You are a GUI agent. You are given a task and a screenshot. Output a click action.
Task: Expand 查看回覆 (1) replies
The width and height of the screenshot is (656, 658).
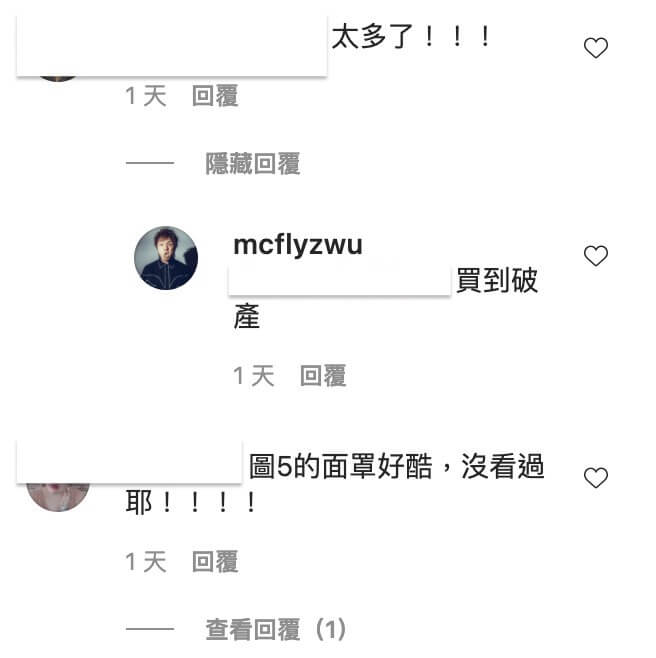click(x=276, y=629)
